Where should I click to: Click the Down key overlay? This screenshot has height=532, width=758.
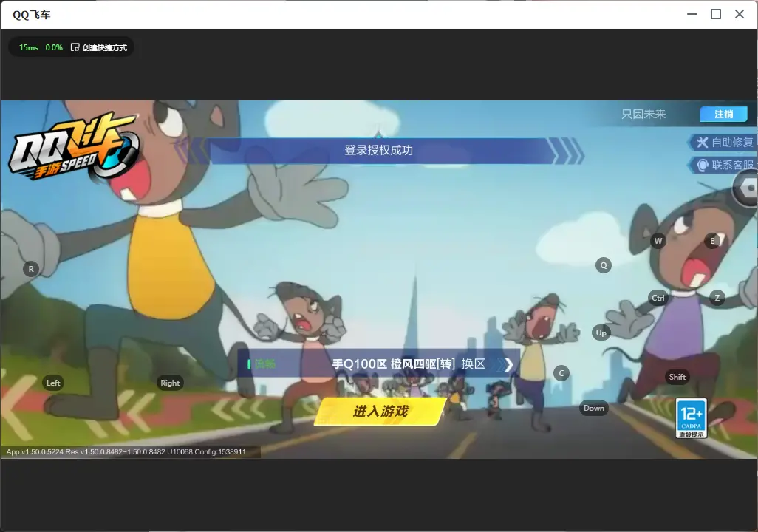pos(594,408)
